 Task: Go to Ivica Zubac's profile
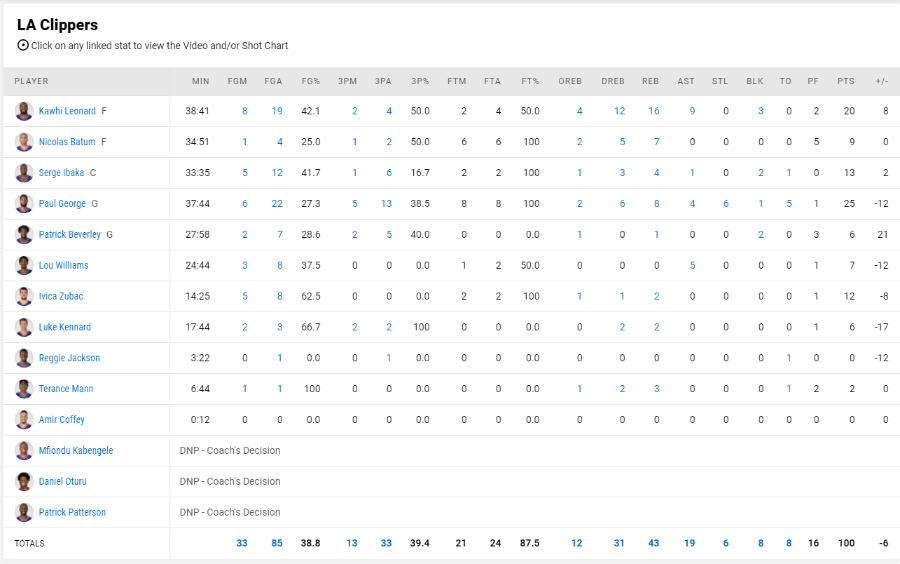pos(61,296)
